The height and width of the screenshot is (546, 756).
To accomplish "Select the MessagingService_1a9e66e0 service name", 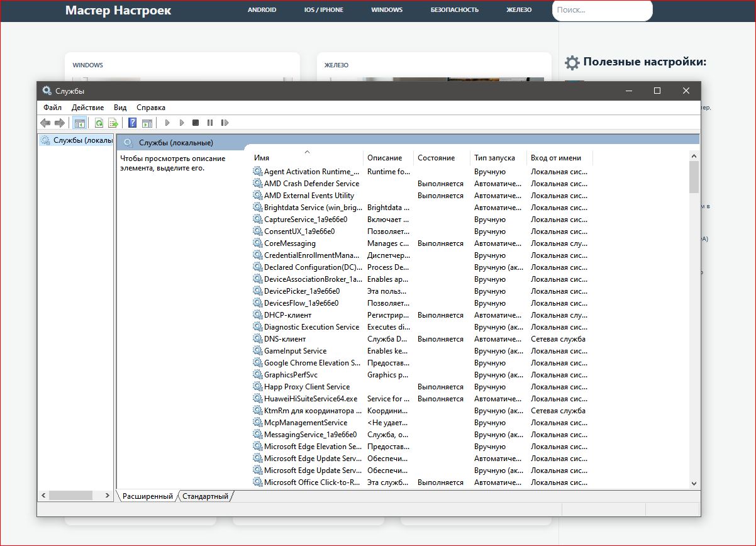I will (311, 435).
